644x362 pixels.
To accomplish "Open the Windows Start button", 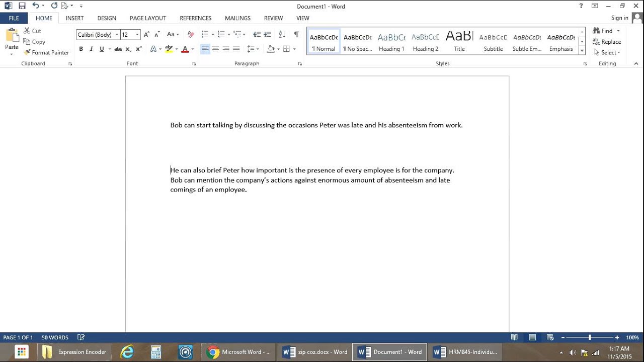I will (x=21, y=352).
